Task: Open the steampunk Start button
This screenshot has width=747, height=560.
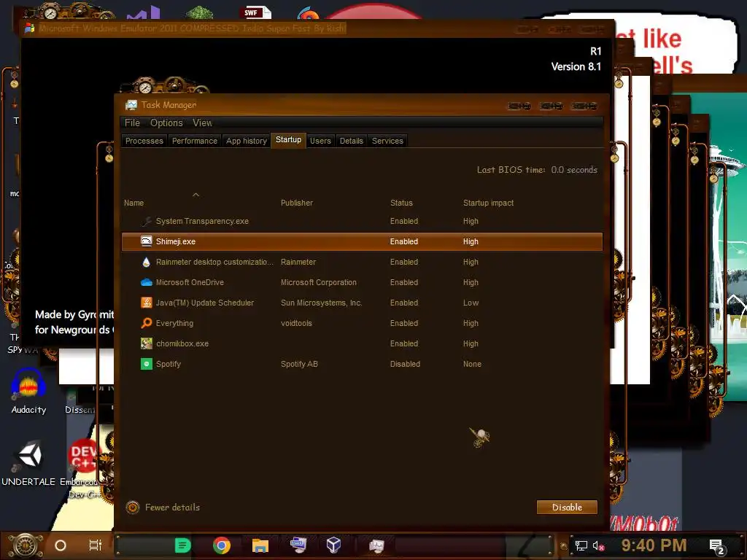Action: click(x=26, y=545)
